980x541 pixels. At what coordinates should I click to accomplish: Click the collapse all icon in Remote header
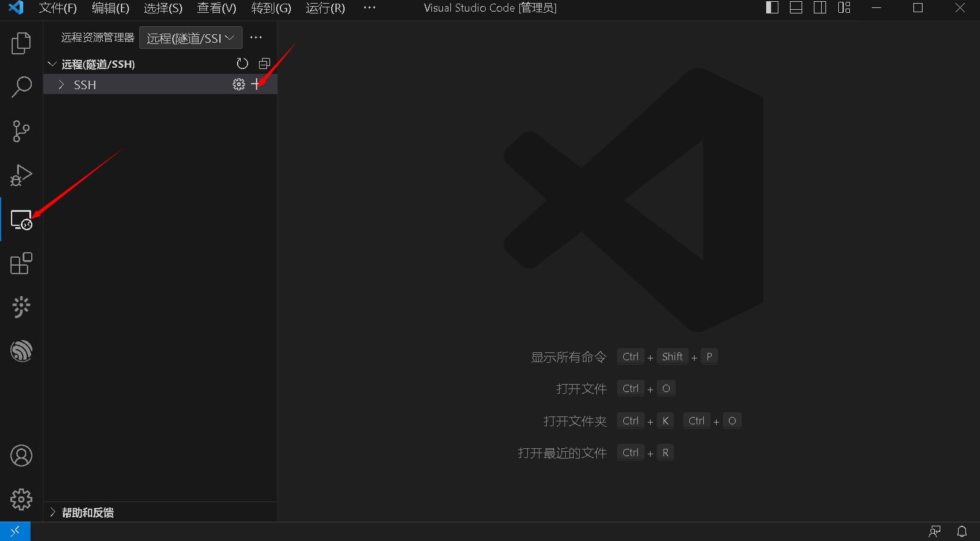click(x=265, y=64)
